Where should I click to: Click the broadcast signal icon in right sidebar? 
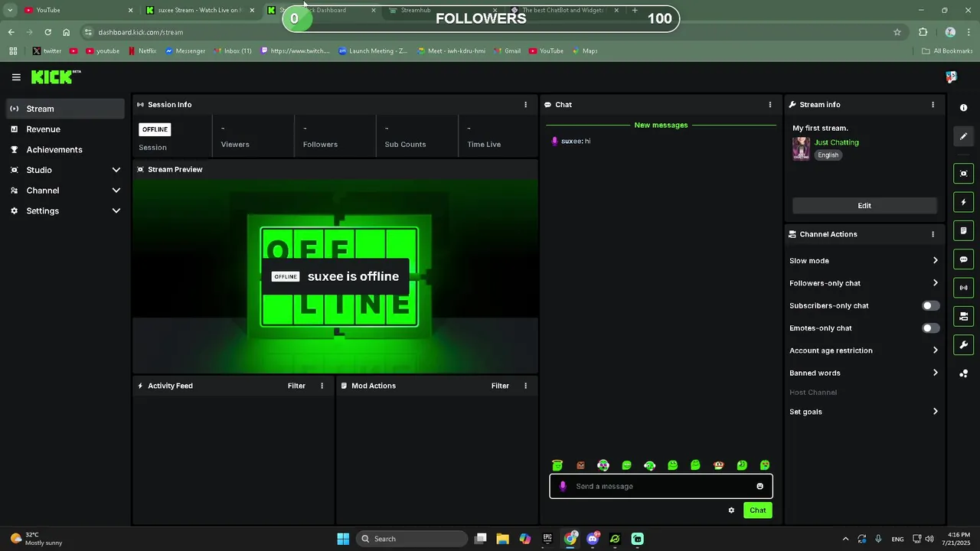pos(963,288)
